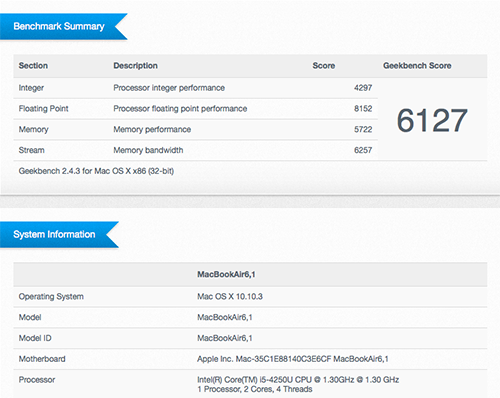Image resolution: width=500 pixels, height=398 pixels.
Task: Select the floating point score 8152
Action: [363, 109]
